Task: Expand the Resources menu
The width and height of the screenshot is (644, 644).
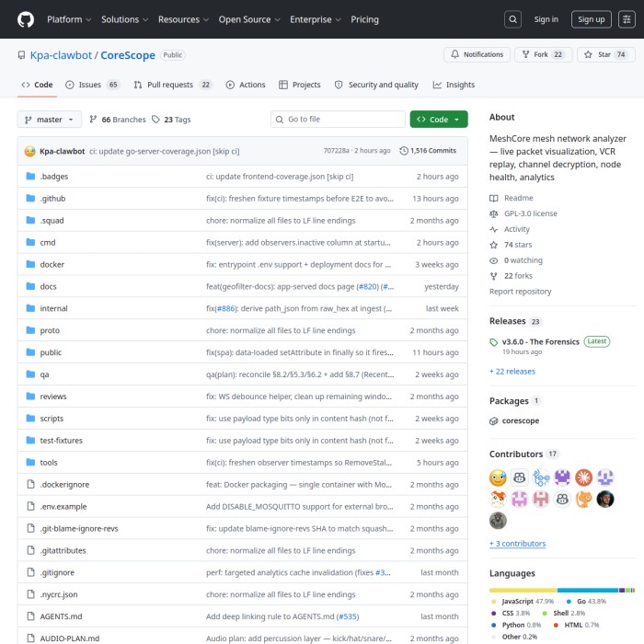Action: pos(183,19)
